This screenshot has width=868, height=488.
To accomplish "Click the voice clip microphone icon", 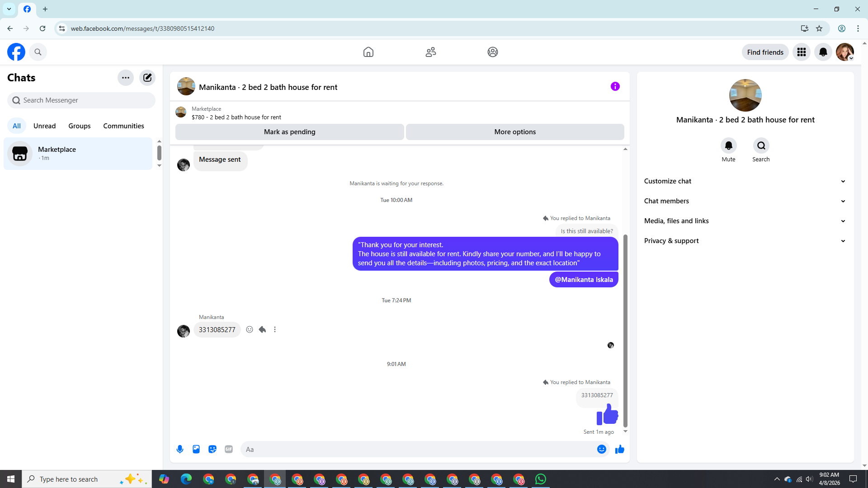I will (x=180, y=449).
